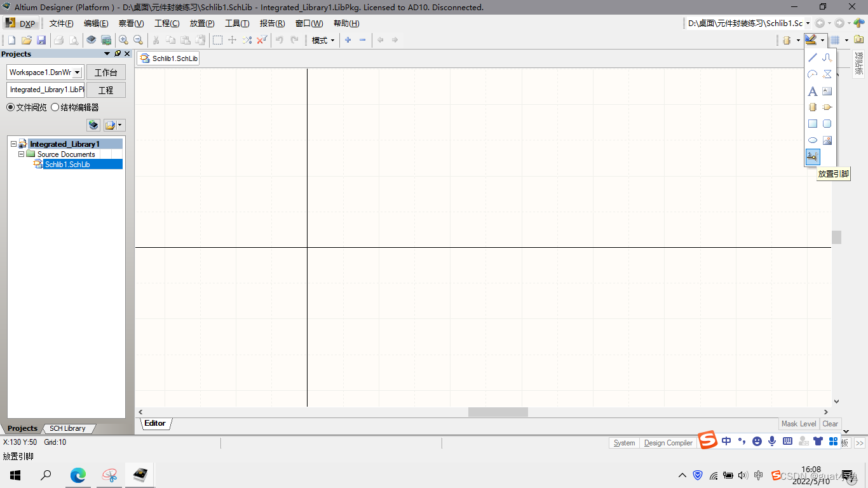Switch to the SCH Library tab
The image size is (868, 488).
pyautogui.click(x=67, y=428)
